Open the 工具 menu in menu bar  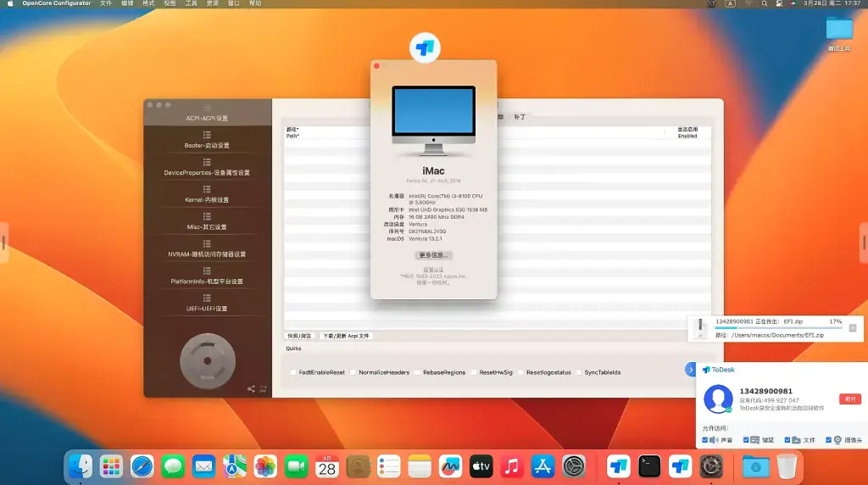191,3
